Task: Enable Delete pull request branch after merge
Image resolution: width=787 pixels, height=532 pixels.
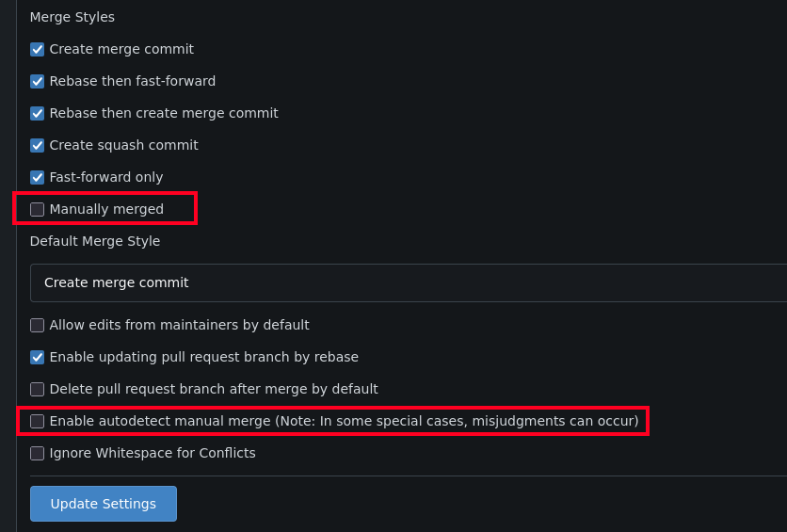Action: pos(38,389)
